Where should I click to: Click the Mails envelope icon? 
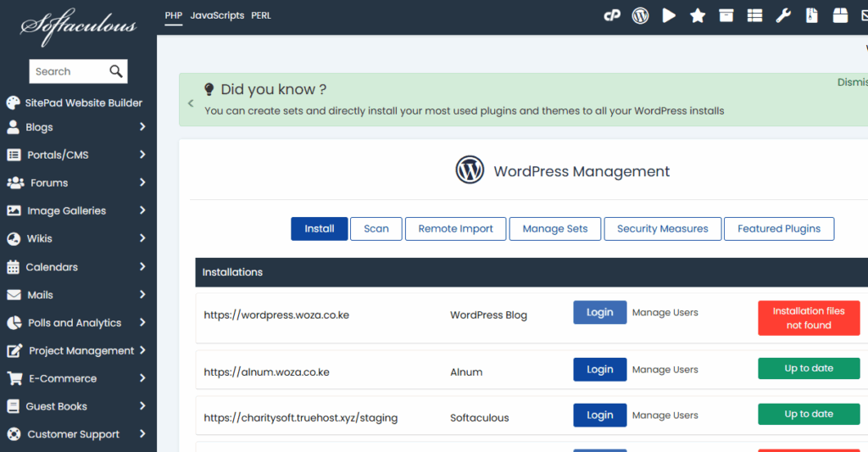click(14, 294)
